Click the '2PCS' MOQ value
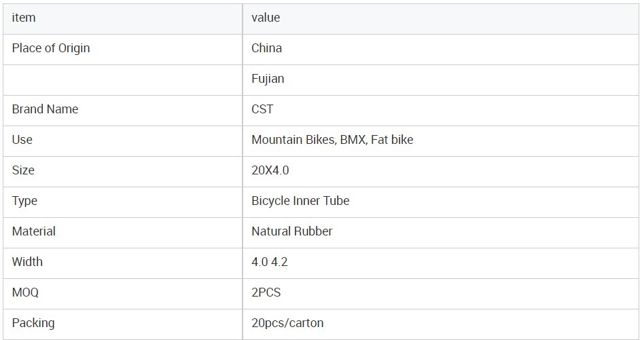 point(266,292)
